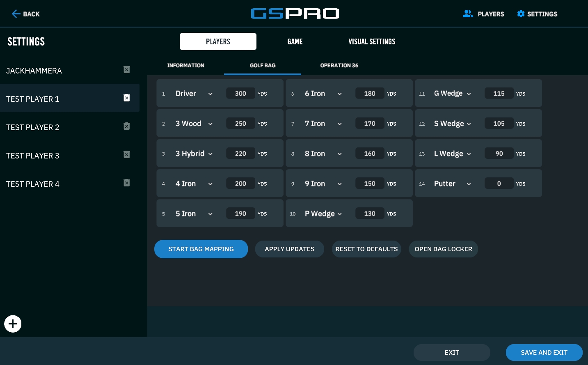The width and height of the screenshot is (588, 365).
Task: Expand the Putter club selector
Action: (469, 184)
